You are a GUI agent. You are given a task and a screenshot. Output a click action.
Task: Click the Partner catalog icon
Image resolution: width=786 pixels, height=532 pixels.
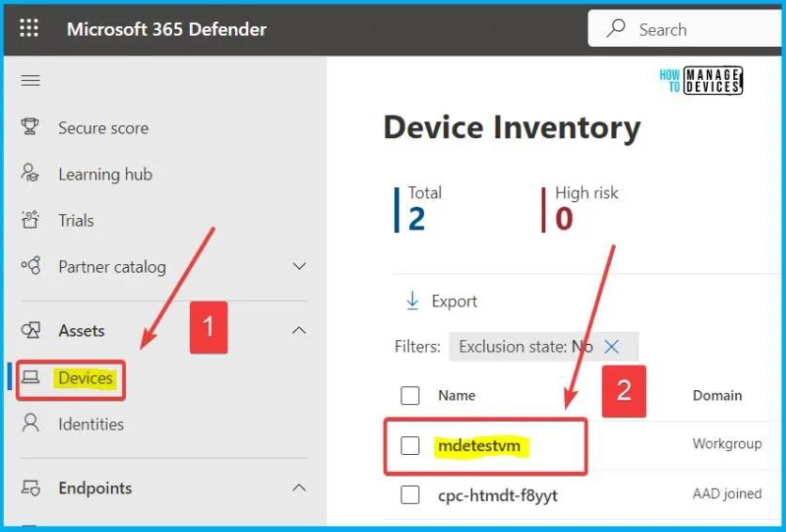pyautogui.click(x=30, y=266)
